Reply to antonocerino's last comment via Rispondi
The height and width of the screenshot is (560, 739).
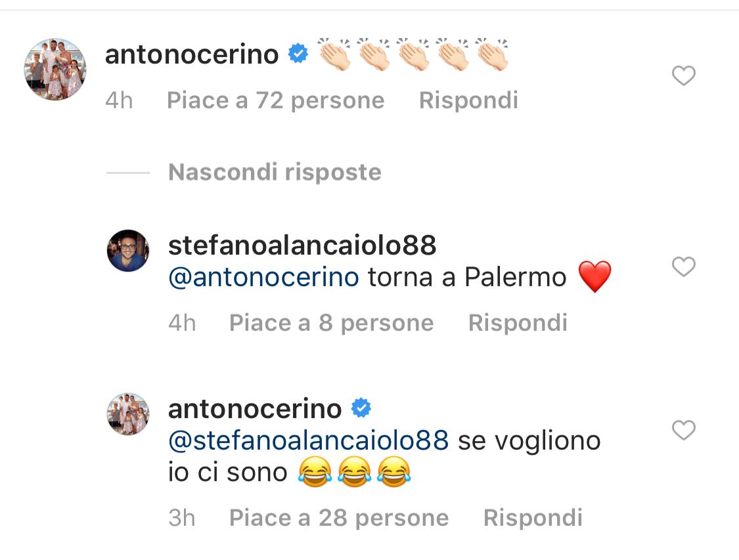point(533,518)
